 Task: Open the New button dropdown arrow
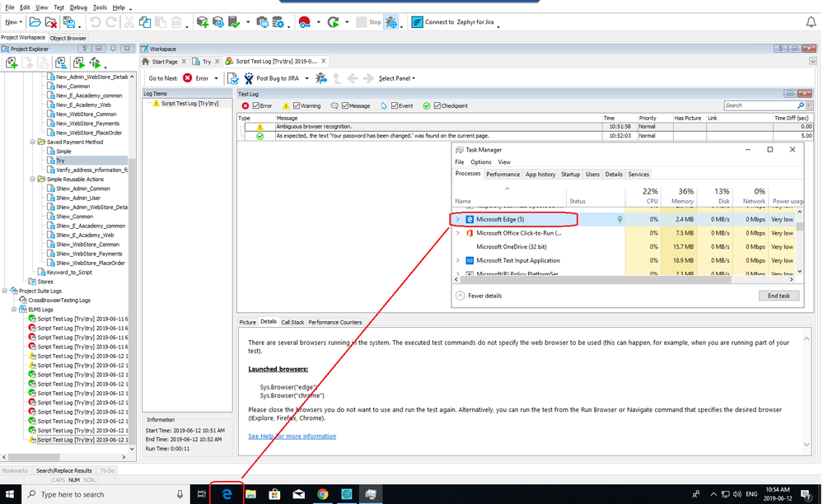pyautogui.click(x=21, y=22)
